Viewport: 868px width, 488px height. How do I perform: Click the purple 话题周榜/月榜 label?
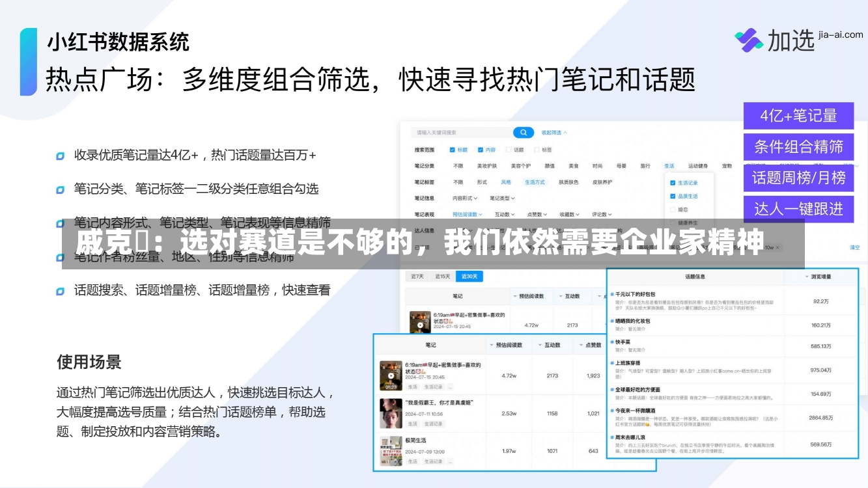point(798,177)
